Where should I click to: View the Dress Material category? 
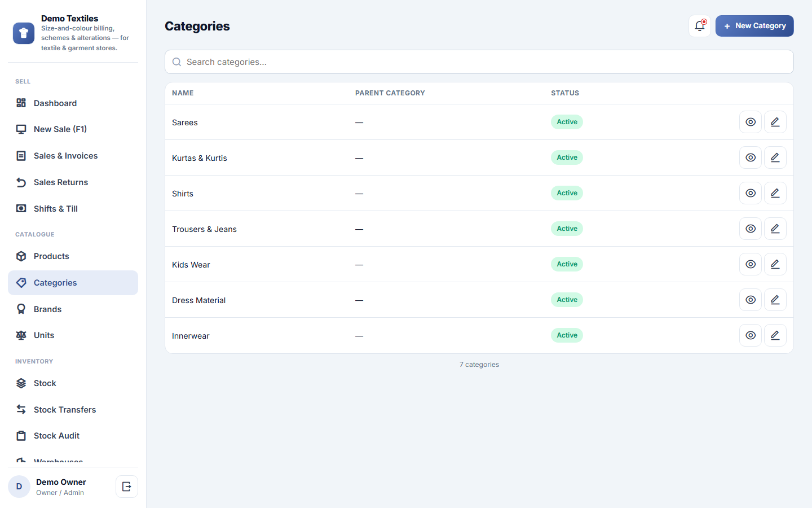(751, 300)
